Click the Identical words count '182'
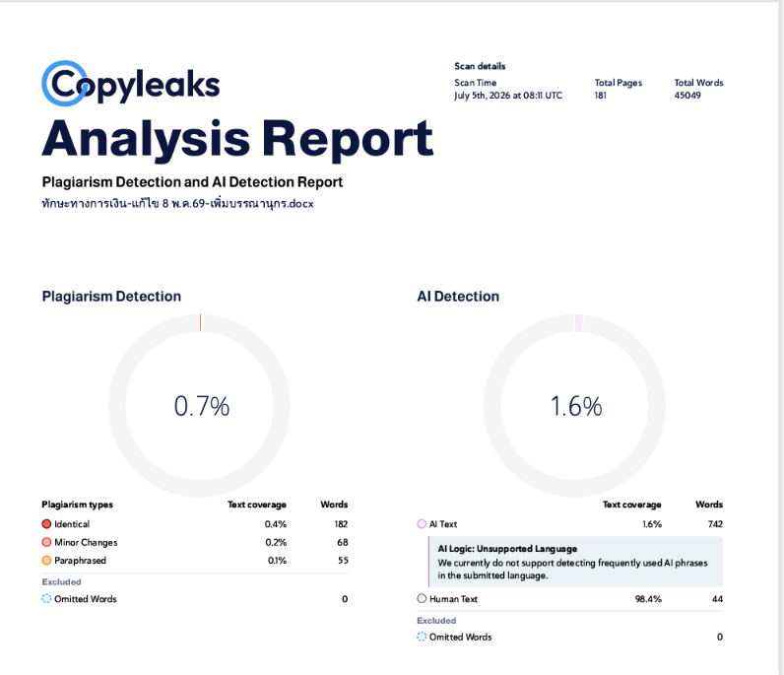The image size is (784, 675). click(x=341, y=524)
